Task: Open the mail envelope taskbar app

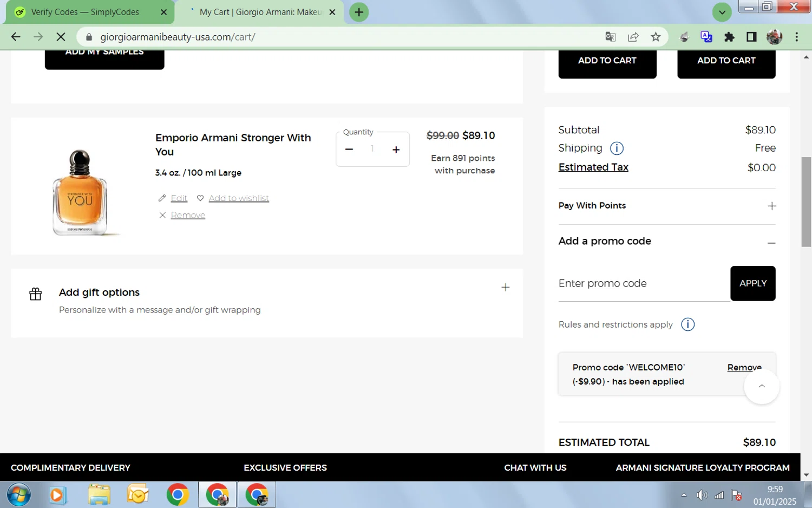Action: [x=138, y=495]
